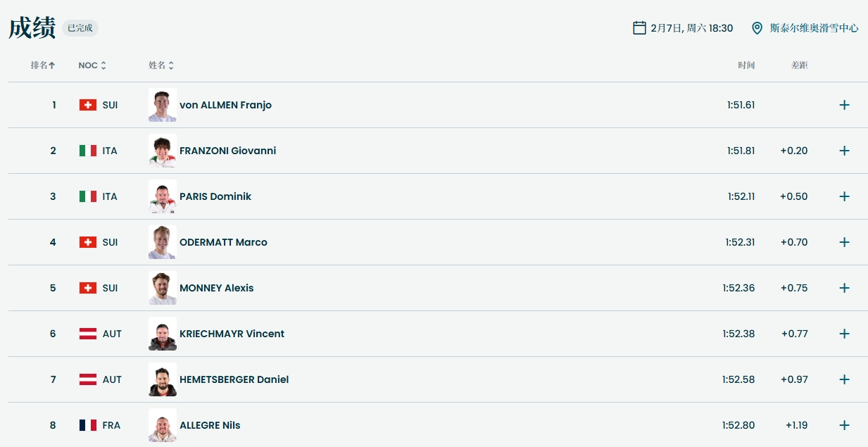The image size is (868, 447).
Task: Open the 斯泰尔维奥滑雪中心 venue link
Action: (x=814, y=28)
